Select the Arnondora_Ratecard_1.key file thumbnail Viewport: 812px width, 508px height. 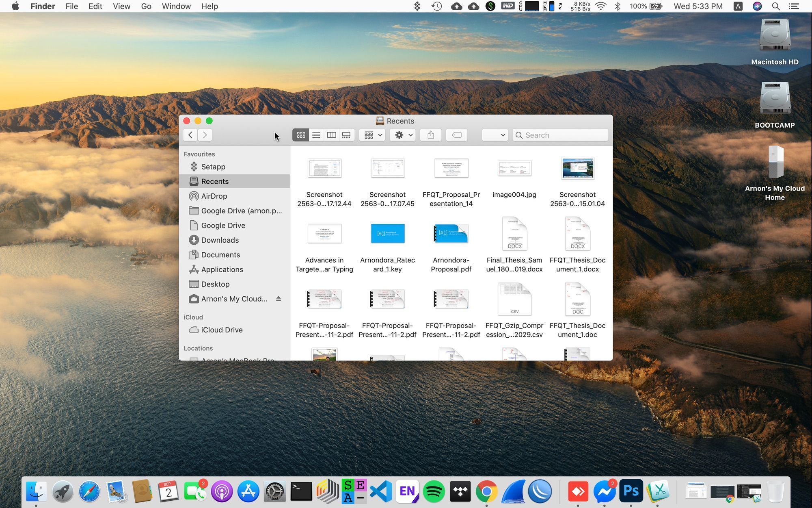pyautogui.click(x=388, y=233)
